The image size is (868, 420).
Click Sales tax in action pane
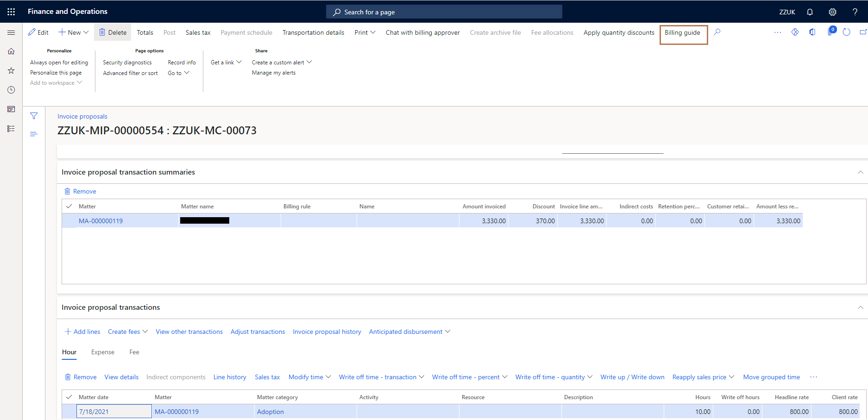click(198, 32)
